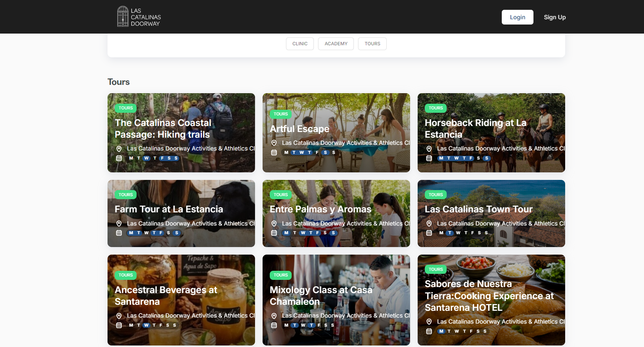Select the CLINIC category tab
644x347 pixels.
[x=300, y=44]
